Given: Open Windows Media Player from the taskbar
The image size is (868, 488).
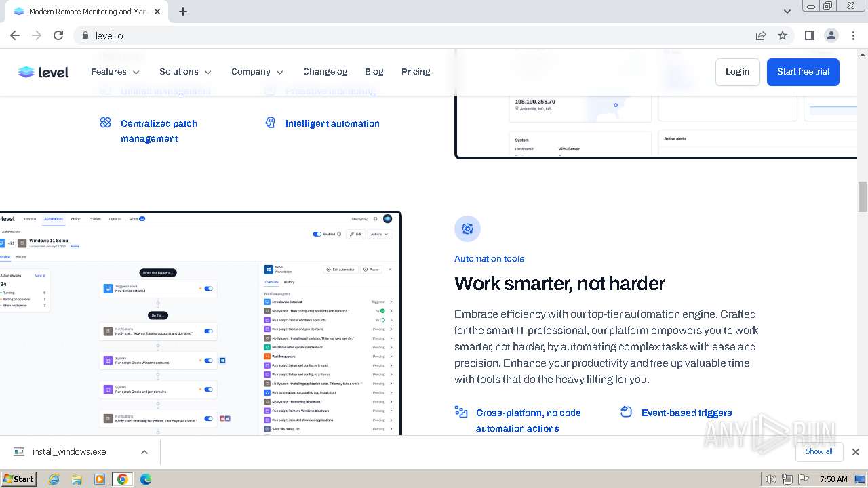Looking at the screenshot, I should tap(100, 479).
